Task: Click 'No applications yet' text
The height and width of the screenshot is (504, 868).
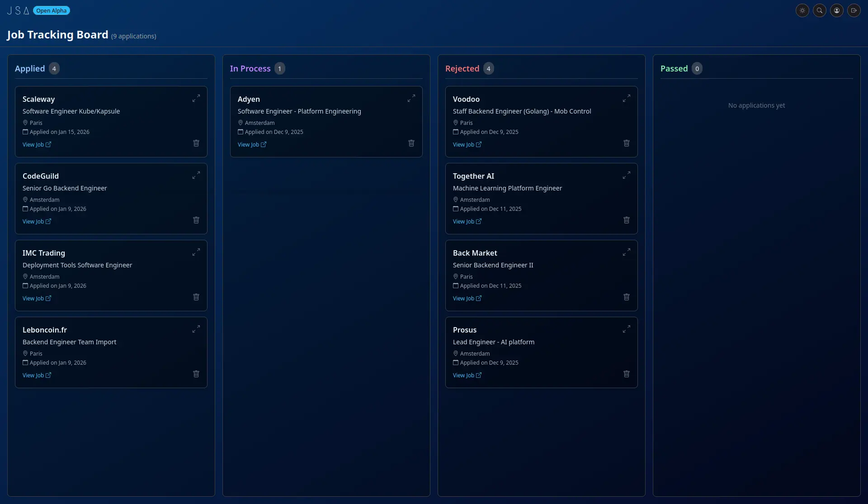Action: (x=756, y=105)
